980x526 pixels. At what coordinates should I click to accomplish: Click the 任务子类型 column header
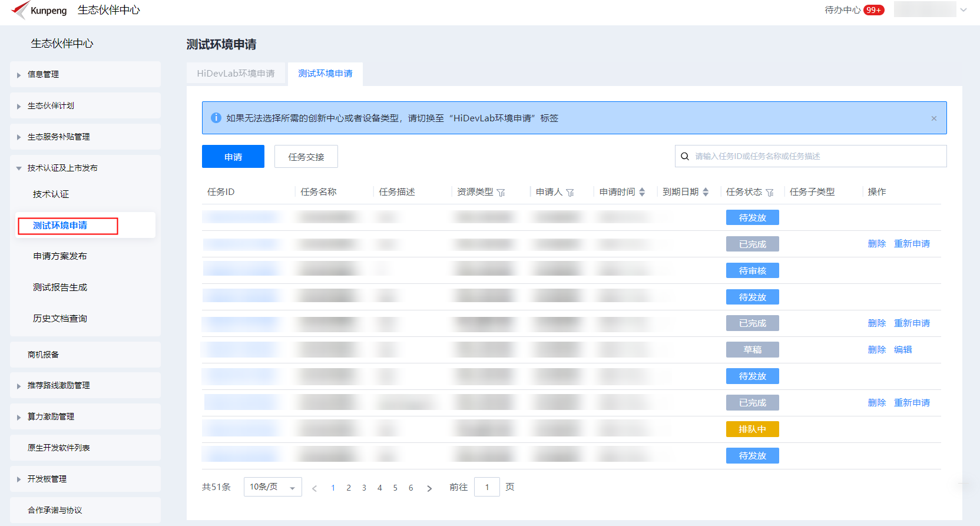click(812, 192)
